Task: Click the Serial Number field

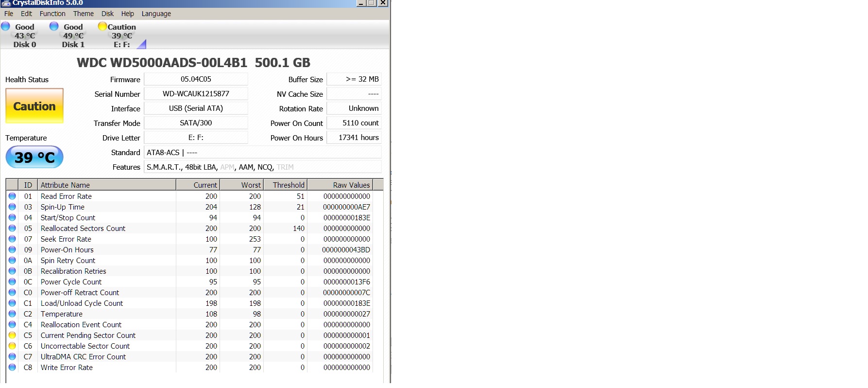Action: click(196, 94)
